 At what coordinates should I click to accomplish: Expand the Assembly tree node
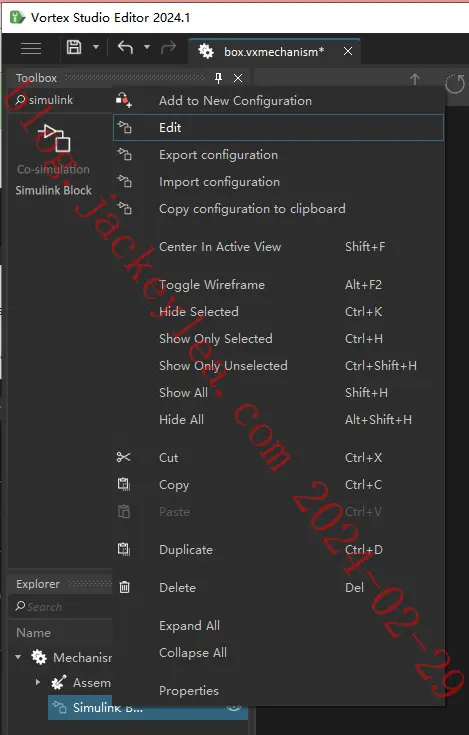pos(37,682)
